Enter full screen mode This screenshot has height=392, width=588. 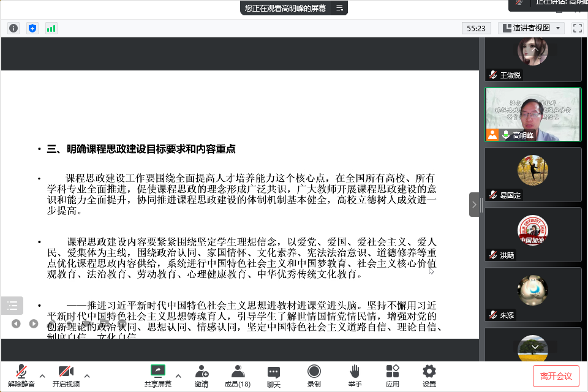pos(577,28)
